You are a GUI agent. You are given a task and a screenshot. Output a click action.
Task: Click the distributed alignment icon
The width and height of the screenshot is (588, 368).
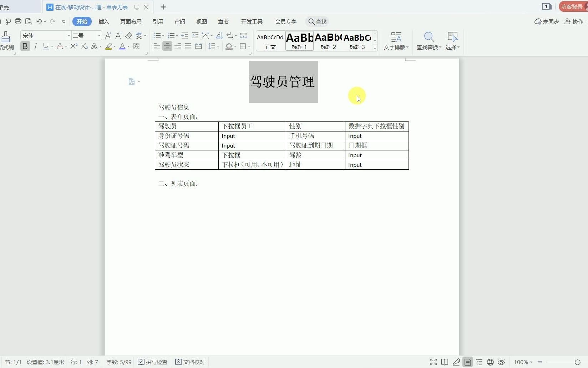click(198, 46)
